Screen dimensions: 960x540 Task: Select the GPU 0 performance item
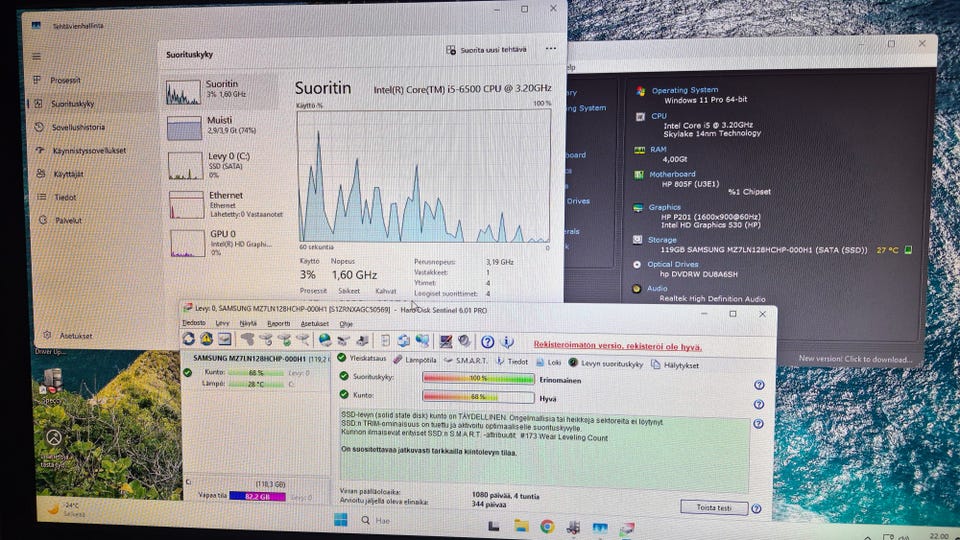pos(224,242)
